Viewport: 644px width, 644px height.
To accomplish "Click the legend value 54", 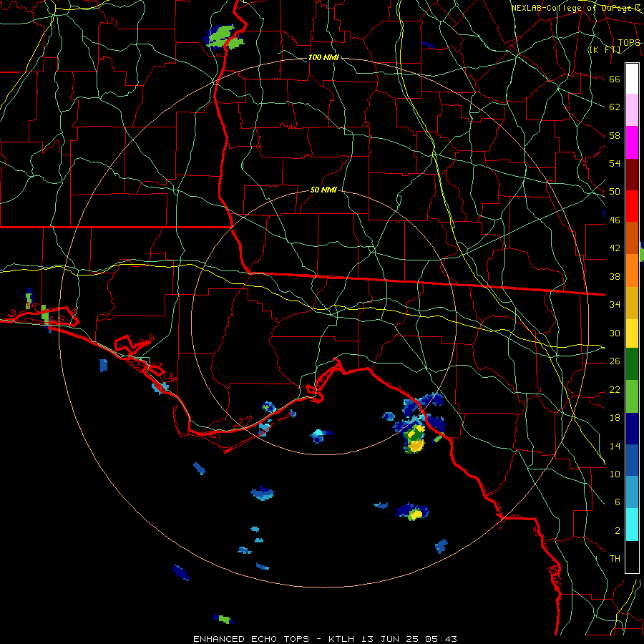I will (615, 163).
